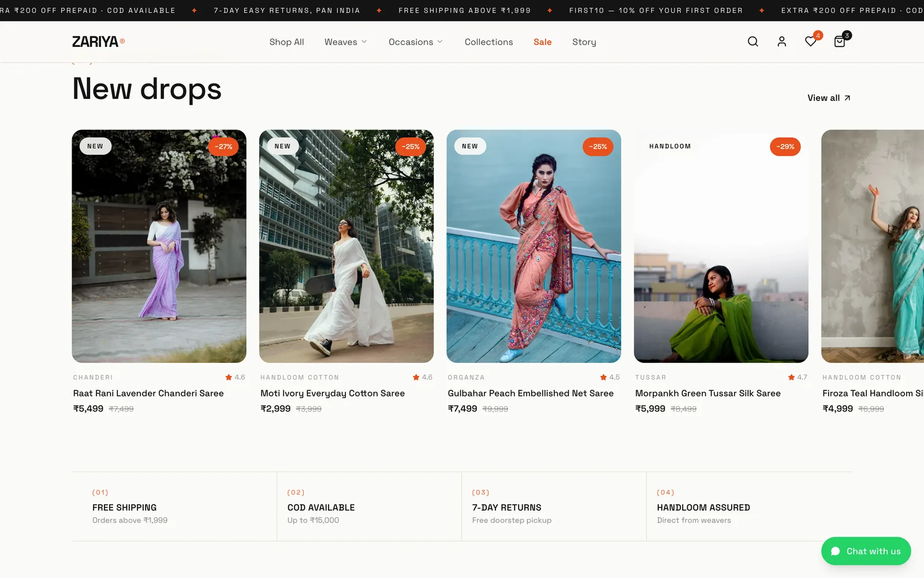This screenshot has width=924, height=578.
Task: Open Raat Rani Lavender Chanderi Saree title
Action: click(x=148, y=393)
